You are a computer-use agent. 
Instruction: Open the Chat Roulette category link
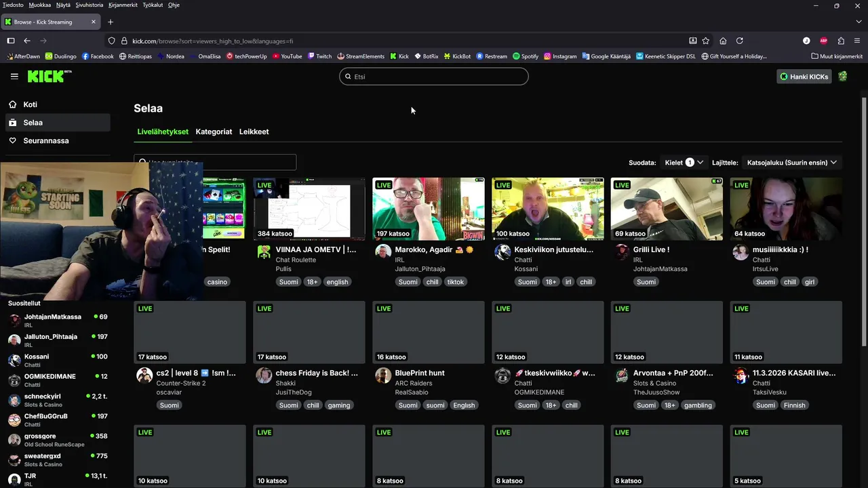coord(296,260)
